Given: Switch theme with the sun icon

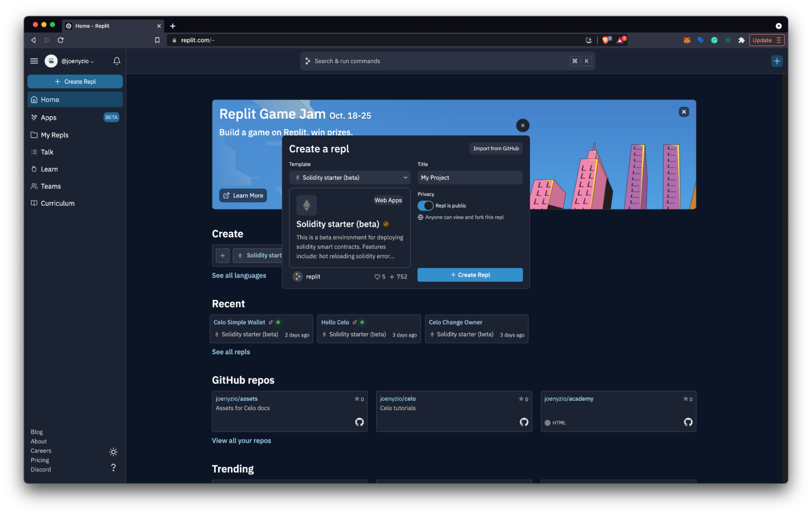Looking at the screenshot, I should pyautogui.click(x=113, y=452).
